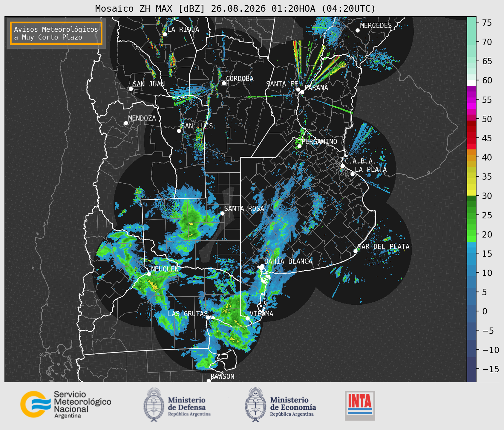Click the C.A.B.A. city marker
The height and width of the screenshot is (430, 504).
click(343, 166)
